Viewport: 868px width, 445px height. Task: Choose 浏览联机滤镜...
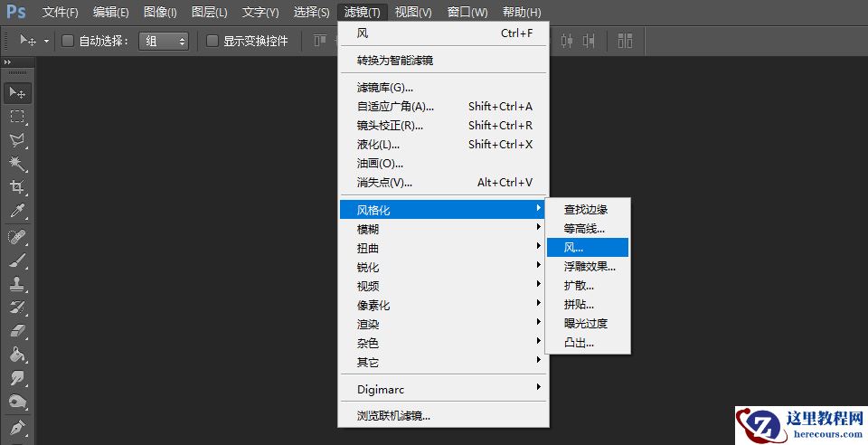444,416
